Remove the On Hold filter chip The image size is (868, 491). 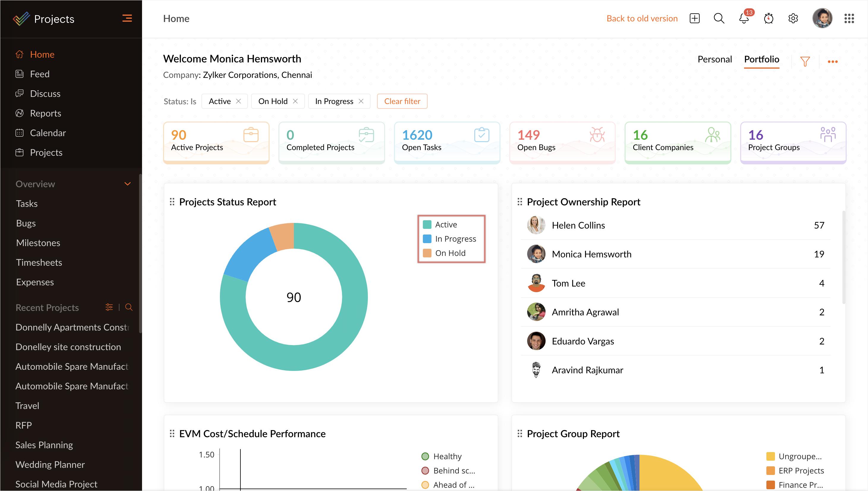pyautogui.click(x=295, y=101)
